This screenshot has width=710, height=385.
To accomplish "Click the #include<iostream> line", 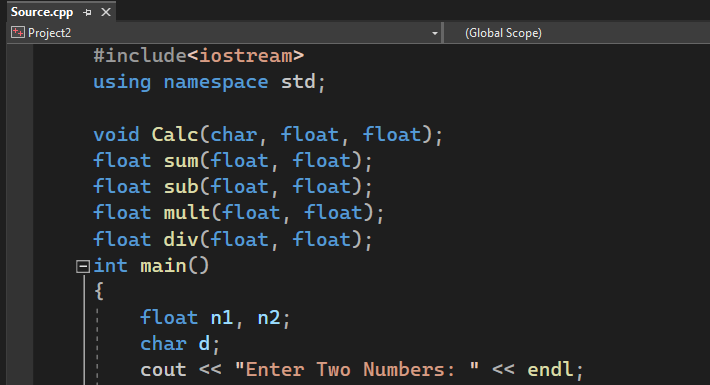I will (198, 56).
